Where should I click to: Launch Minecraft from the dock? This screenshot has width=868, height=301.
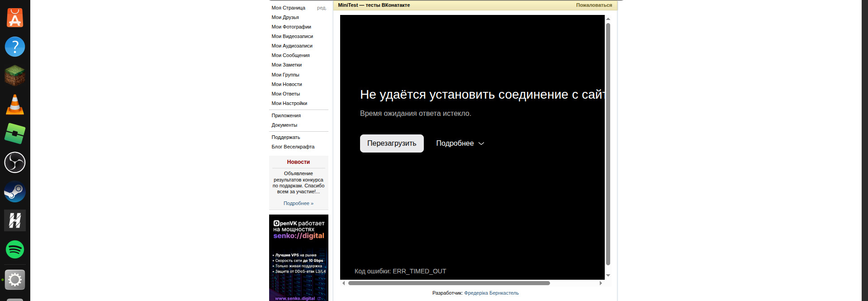(x=15, y=76)
